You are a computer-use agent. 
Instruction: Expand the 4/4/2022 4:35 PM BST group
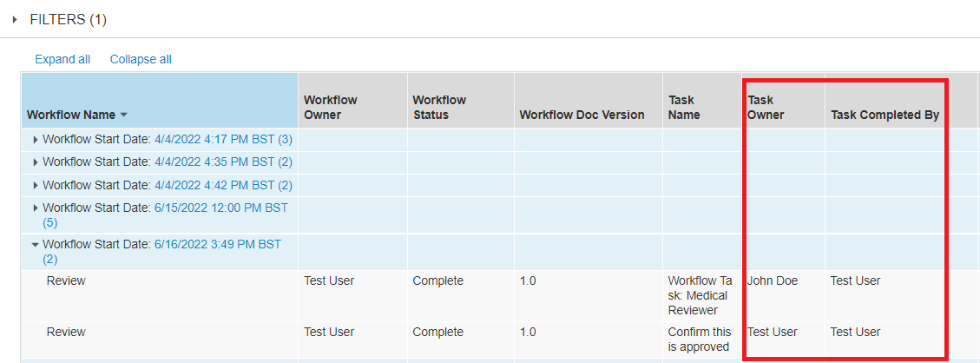[x=36, y=162]
